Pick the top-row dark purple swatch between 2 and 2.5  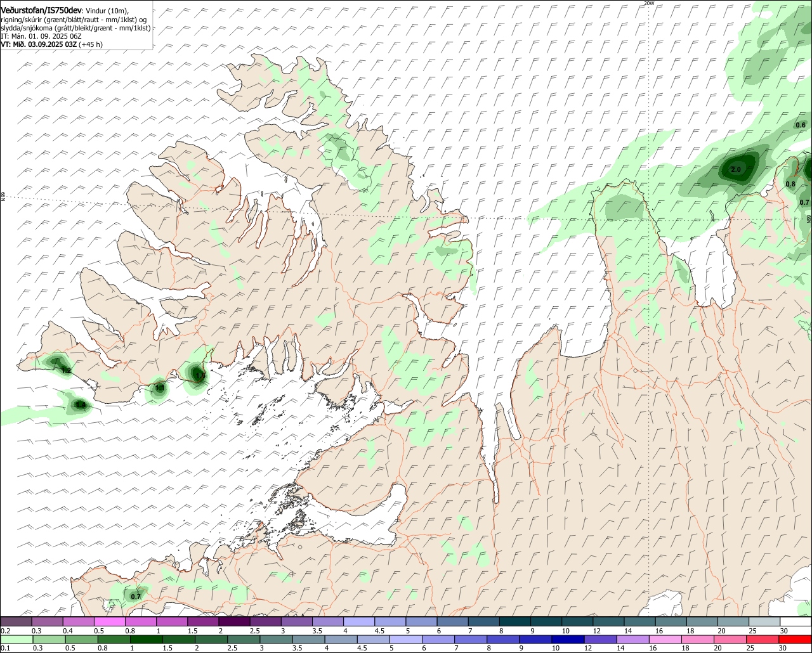(234, 621)
